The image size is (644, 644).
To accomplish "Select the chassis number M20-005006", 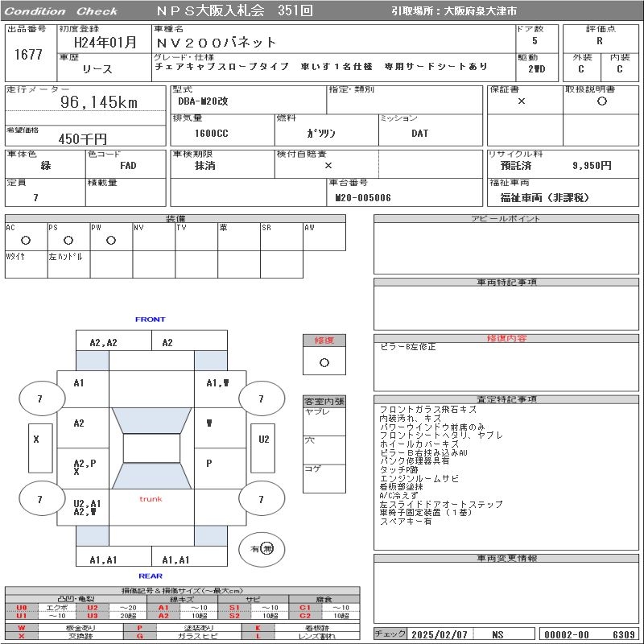I will coord(363,198).
